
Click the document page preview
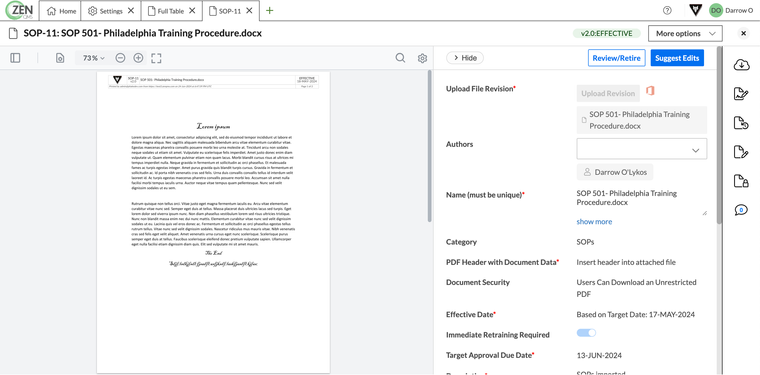click(x=213, y=222)
